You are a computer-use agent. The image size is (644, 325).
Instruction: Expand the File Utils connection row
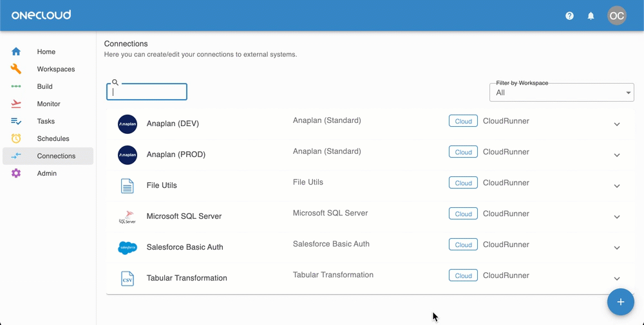pos(617,186)
